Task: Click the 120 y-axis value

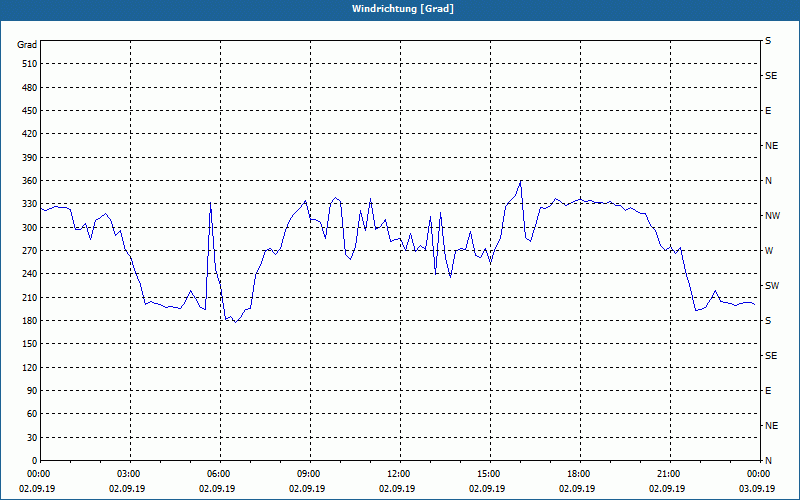Action: pos(30,367)
